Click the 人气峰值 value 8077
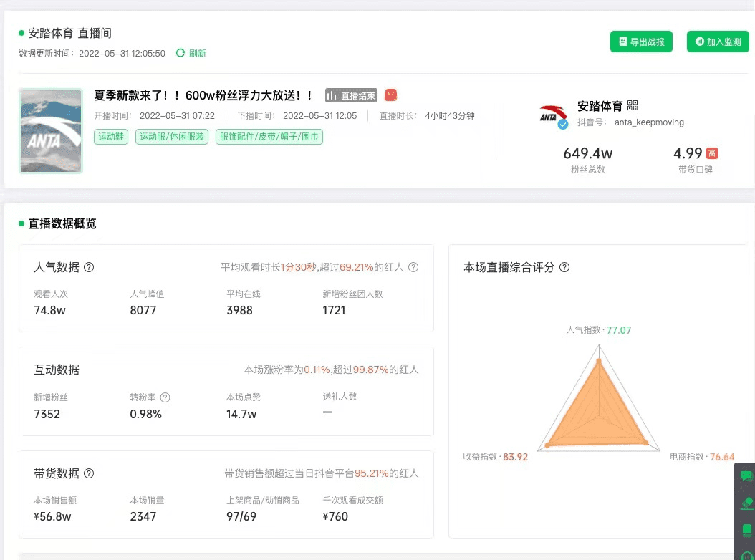This screenshot has height=560, width=755. pyautogui.click(x=143, y=310)
